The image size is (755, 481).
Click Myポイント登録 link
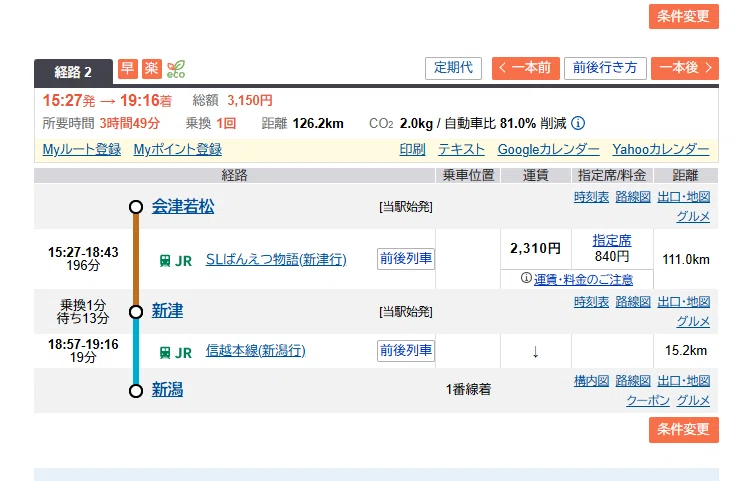point(178,149)
